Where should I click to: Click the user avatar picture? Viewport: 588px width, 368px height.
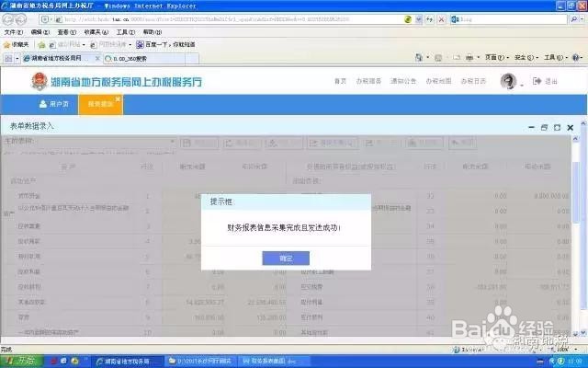click(x=508, y=81)
